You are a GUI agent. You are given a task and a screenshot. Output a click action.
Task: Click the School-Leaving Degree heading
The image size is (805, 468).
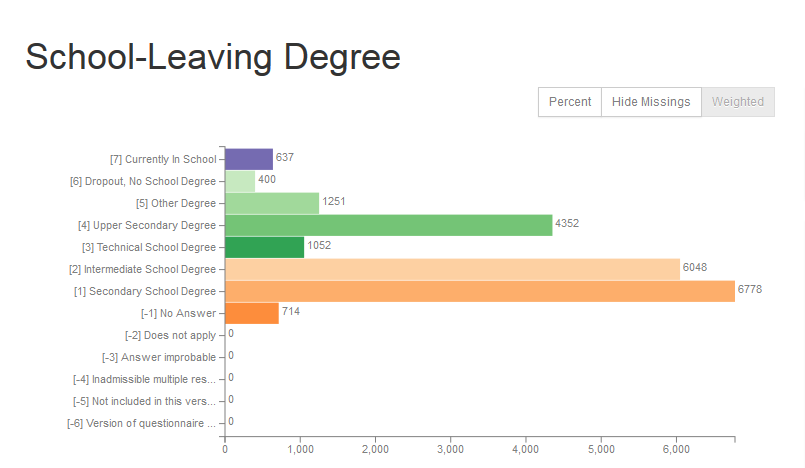213,57
